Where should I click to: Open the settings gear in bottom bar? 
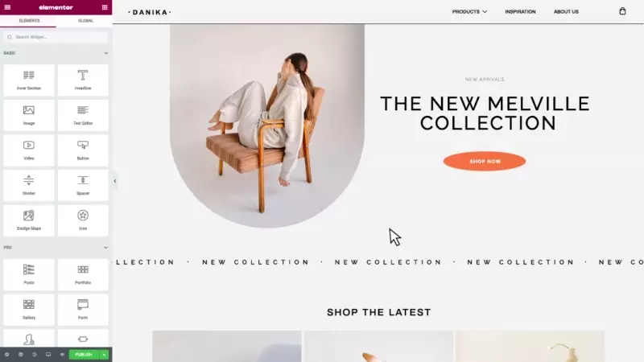pyautogui.click(x=6, y=355)
